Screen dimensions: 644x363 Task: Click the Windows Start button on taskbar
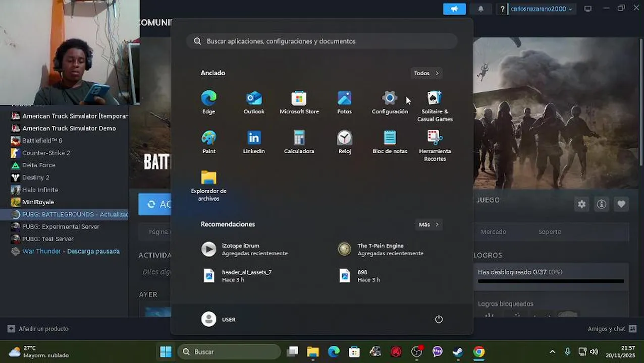pos(166,352)
